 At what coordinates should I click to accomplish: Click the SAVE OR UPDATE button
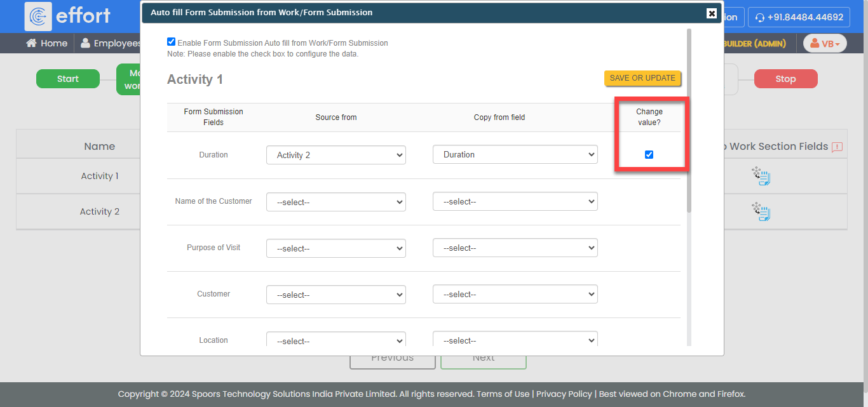point(642,78)
